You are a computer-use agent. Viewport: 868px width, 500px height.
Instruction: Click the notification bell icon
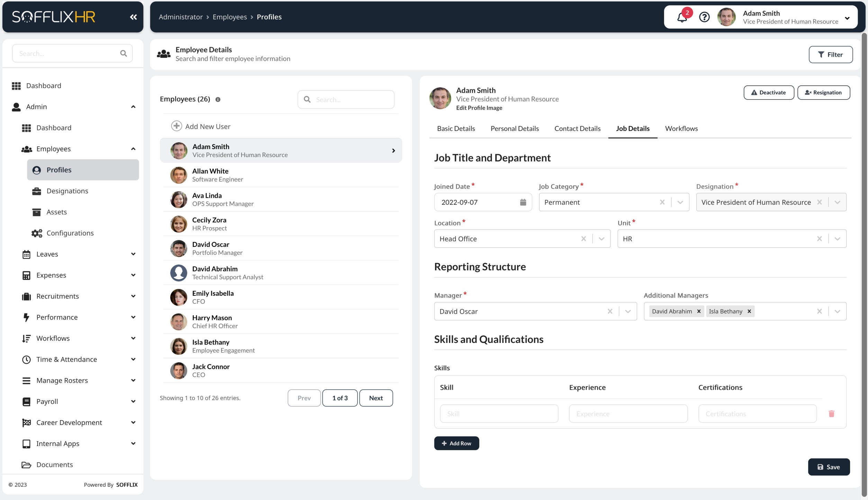coord(682,17)
